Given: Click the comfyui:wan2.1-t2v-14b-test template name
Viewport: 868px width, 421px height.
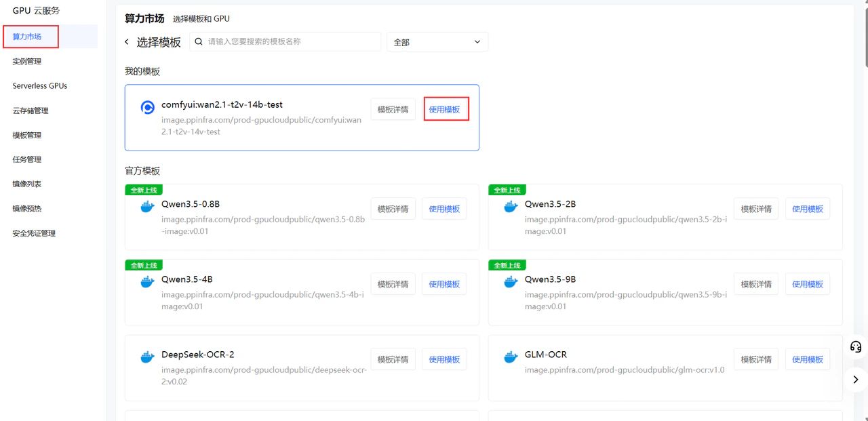Looking at the screenshot, I should point(222,105).
